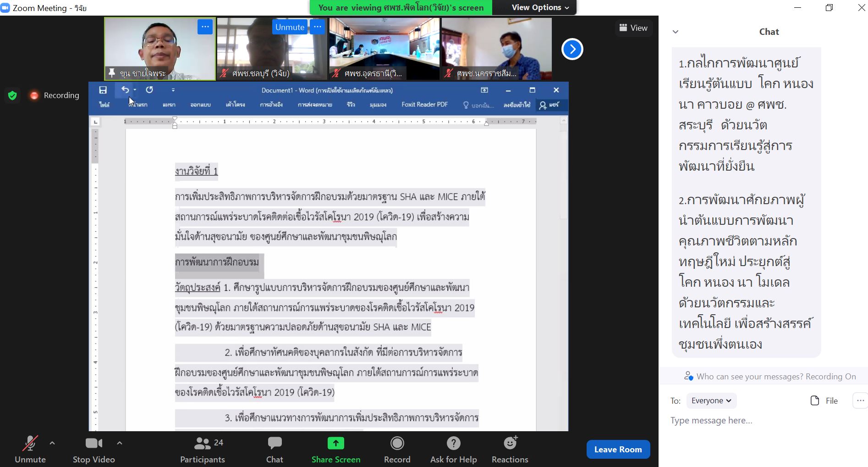Open Participants panel icon
868x467 pixels.
[x=203, y=443]
